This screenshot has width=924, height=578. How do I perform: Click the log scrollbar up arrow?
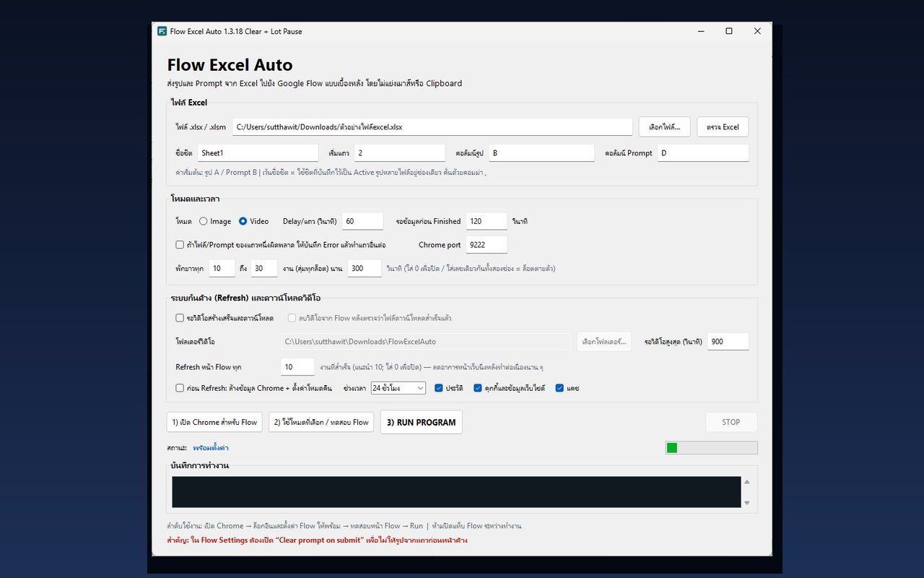point(747,482)
